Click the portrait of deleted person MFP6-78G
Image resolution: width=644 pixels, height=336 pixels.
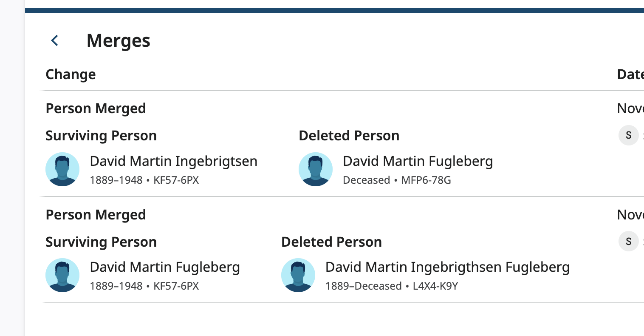click(x=316, y=169)
